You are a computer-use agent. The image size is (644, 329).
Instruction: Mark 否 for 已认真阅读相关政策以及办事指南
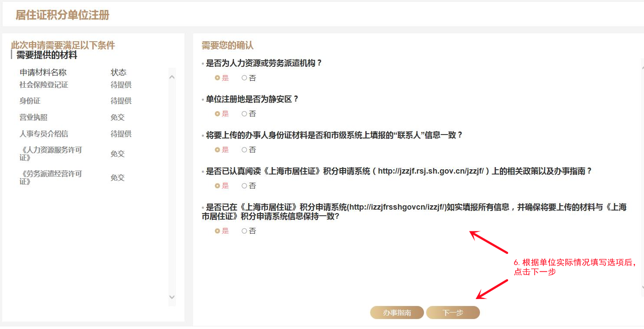244,186
